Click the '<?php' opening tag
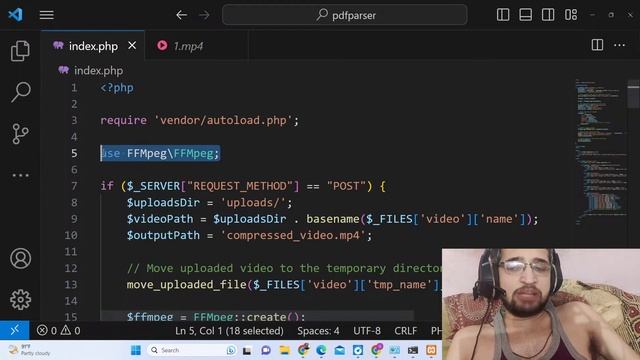This screenshot has width=640, height=360. click(117, 88)
